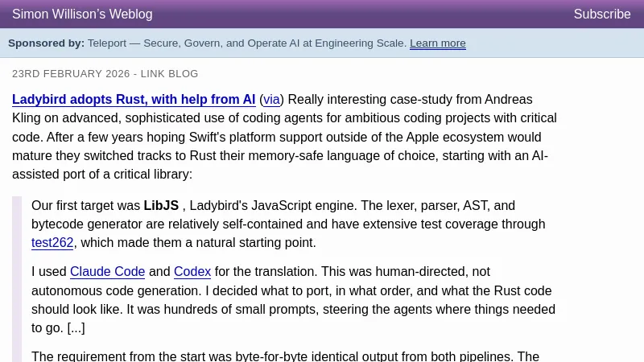Visit the Claude Code link
644x362 pixels.
(x=107, y=272)
